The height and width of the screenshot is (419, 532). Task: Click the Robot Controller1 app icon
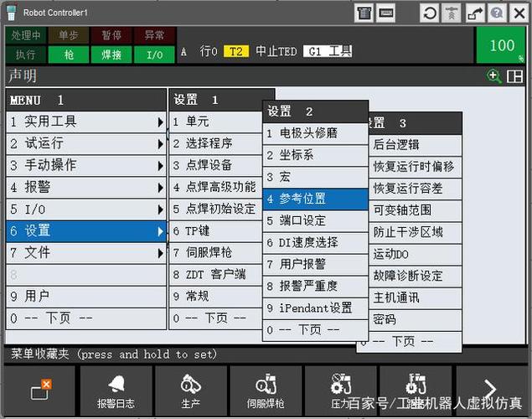pyautogui.click(x=11, y=13)
